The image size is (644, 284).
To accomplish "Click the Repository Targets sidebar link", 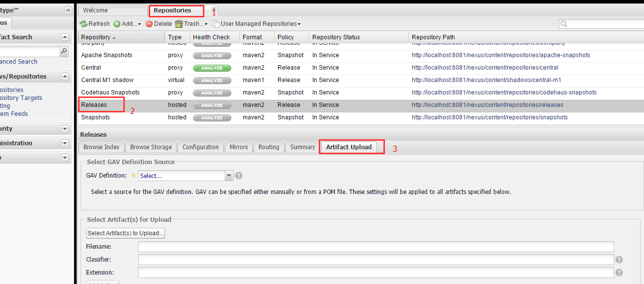I will [x=21, y=98].
